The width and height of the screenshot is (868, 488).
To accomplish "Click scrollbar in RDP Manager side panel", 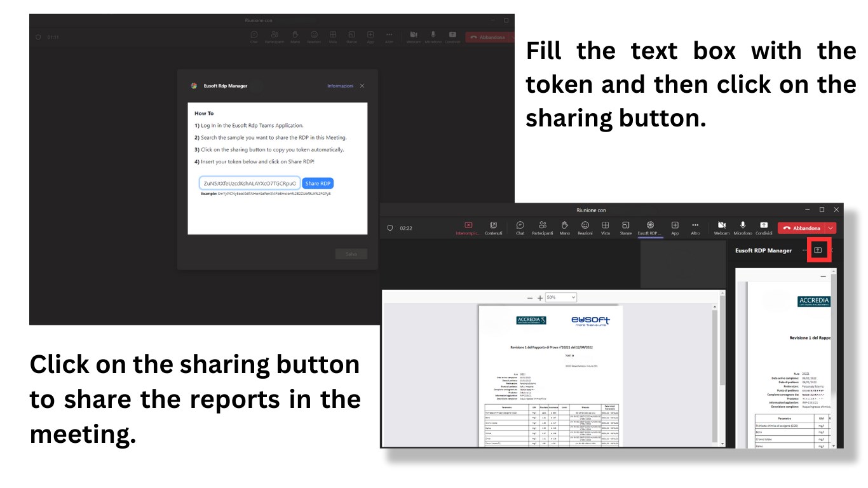I will (834, 358).
